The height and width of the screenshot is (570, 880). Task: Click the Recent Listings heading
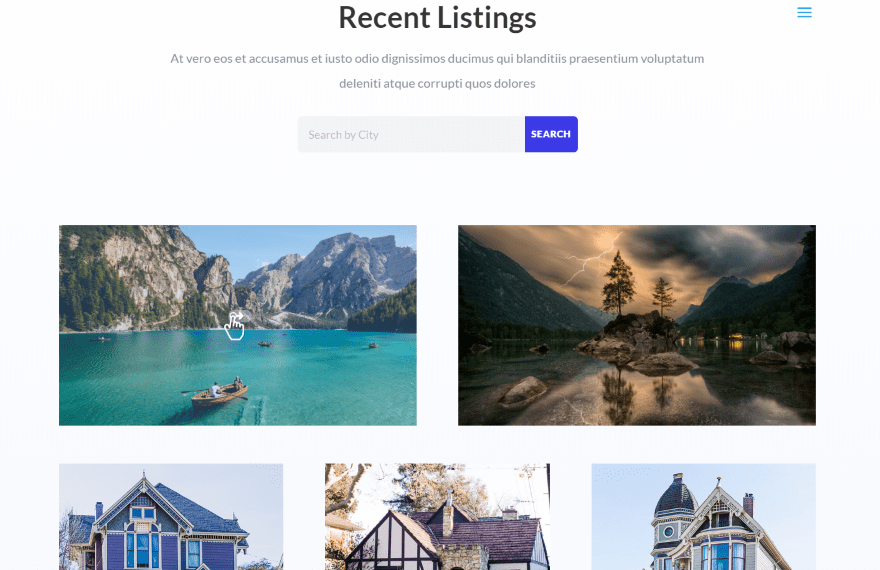437,17
